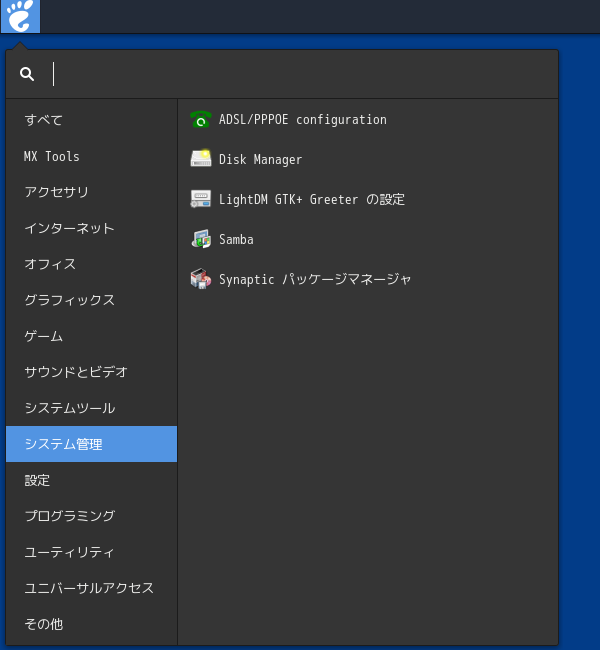This screenshot has width=600, height=650.
Task: Click the GNOME foot menu launcher icon
Action: point(20,16)
